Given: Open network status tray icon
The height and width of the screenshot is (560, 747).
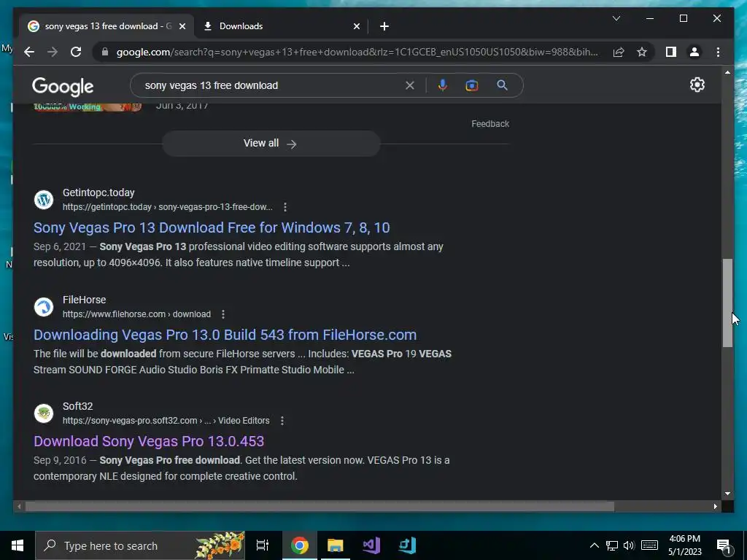Looking at the screenshot, I should click(x=612, y=545).
